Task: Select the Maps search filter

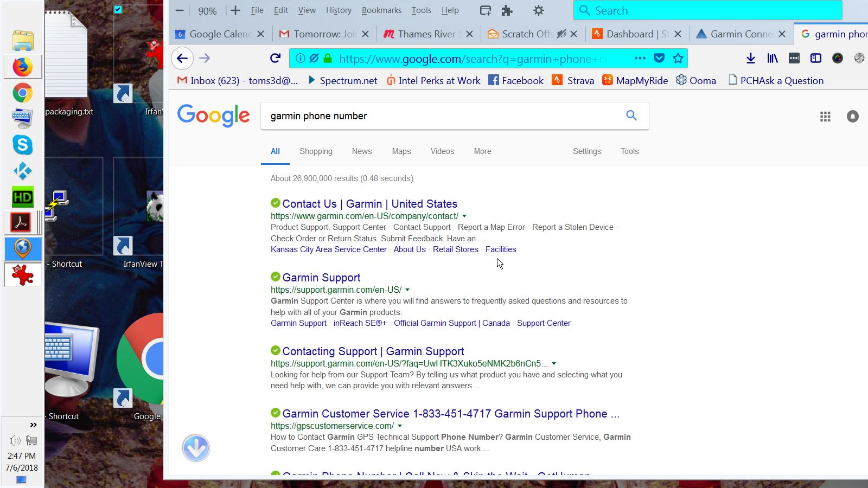Action: pos(401,151)
